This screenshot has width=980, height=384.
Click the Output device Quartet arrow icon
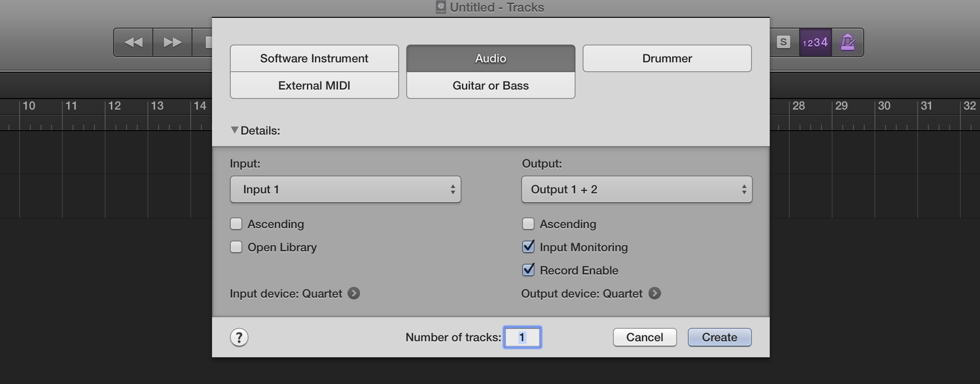pyautogui.click(x=655, y=293)
